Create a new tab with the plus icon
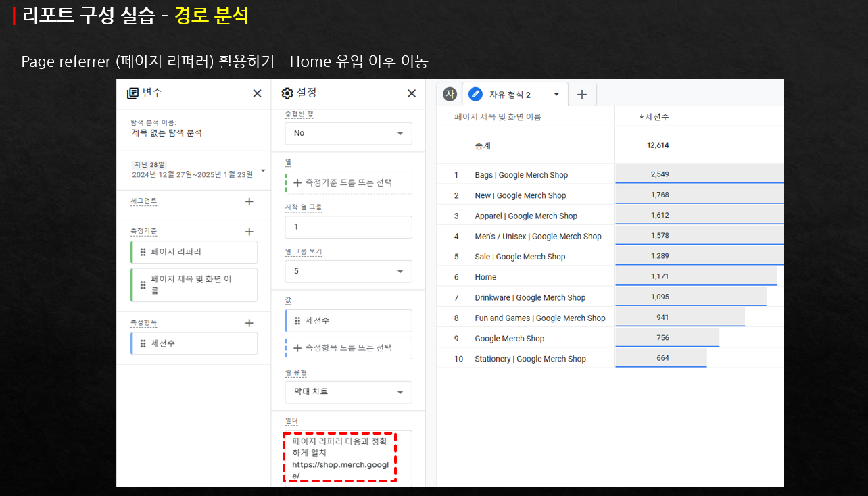The height and width of the screenshot is (496, 868). 582,93
